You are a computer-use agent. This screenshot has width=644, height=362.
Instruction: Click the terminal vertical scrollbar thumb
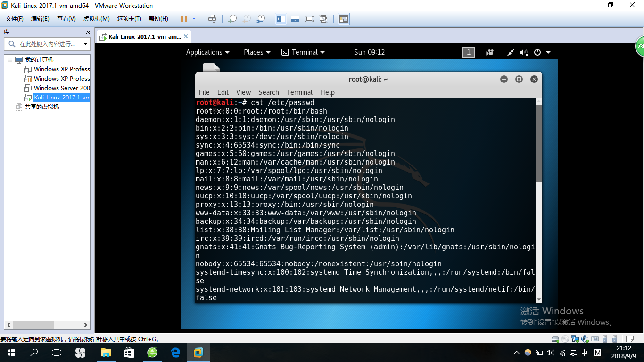click(539, 144)
